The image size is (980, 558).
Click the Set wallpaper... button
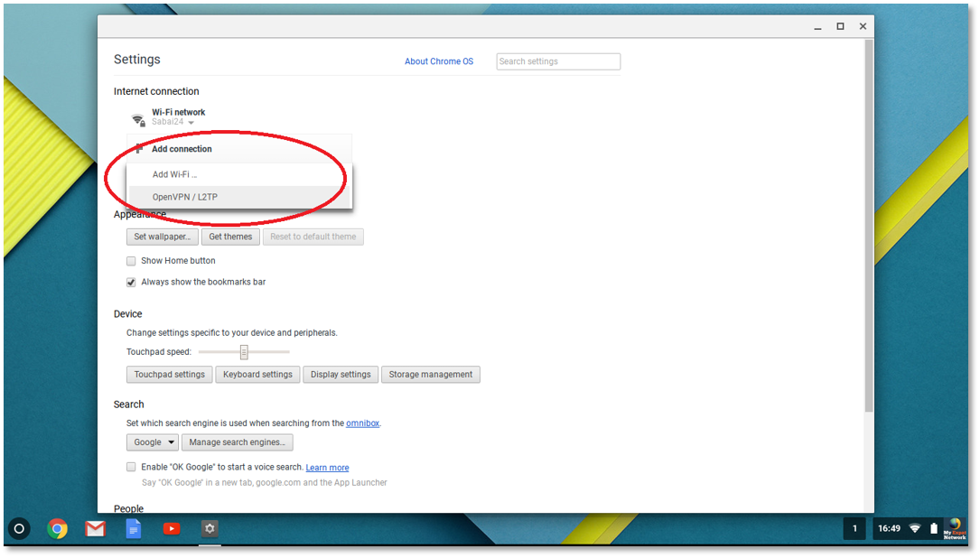click(x=163, y=237)
